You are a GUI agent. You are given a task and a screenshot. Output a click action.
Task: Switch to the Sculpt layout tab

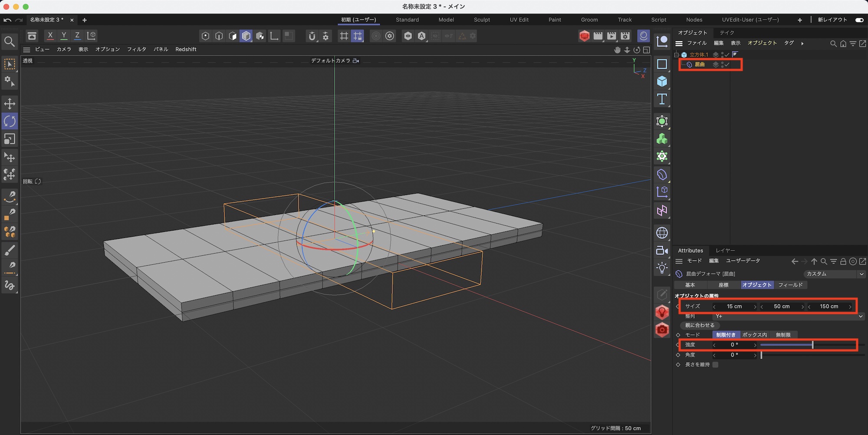point(482,20)
